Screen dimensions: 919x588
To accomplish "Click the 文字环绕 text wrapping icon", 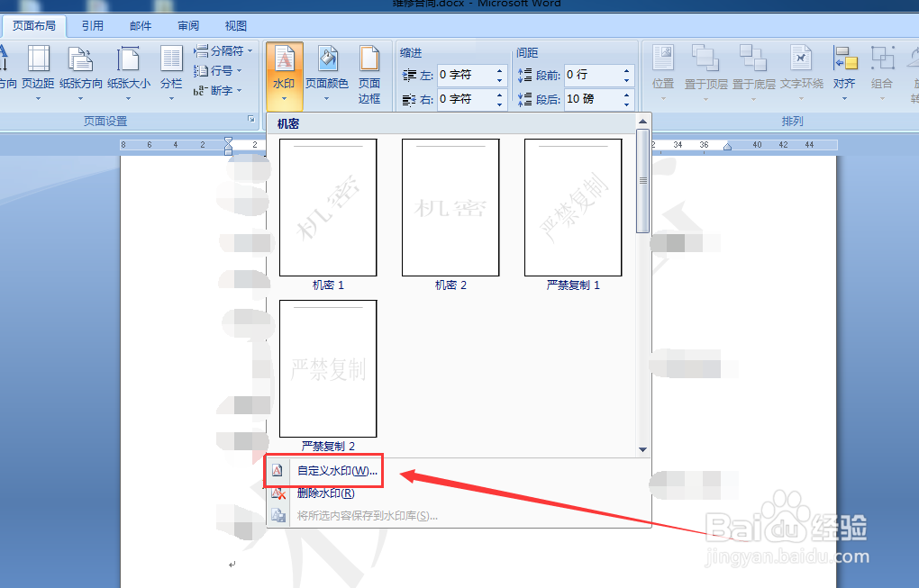I will [801, 58].
